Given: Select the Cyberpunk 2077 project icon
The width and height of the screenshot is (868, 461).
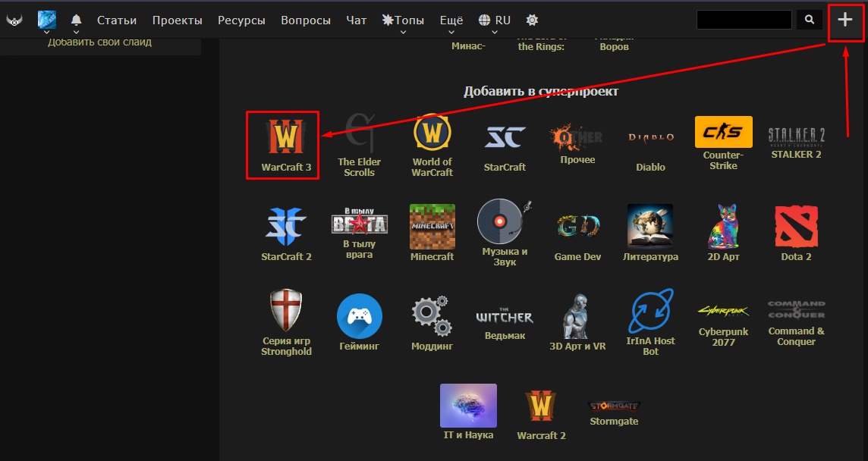Looking at the screenshot, I should (724, 311).
